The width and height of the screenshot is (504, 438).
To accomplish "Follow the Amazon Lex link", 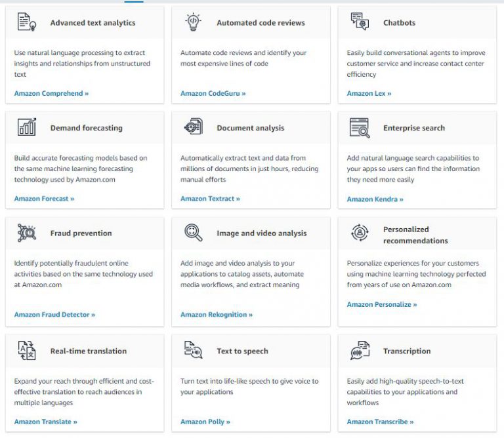I will tap(369, 94).
